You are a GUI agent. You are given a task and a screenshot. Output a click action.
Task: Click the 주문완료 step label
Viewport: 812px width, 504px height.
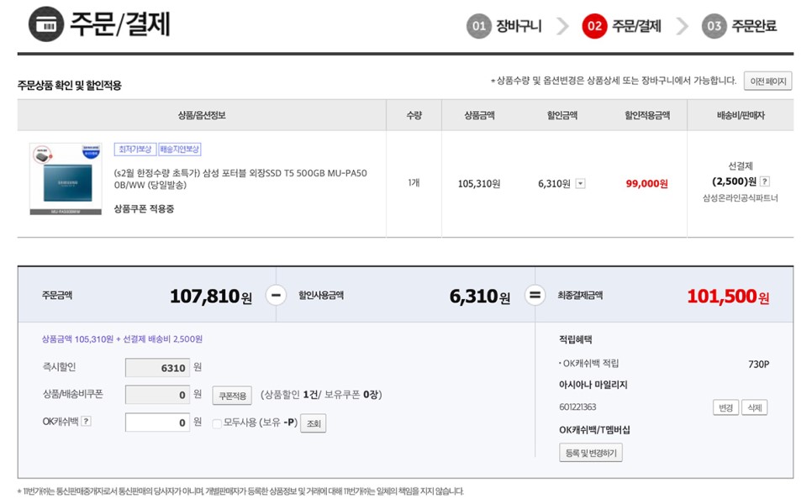[754, 26]
